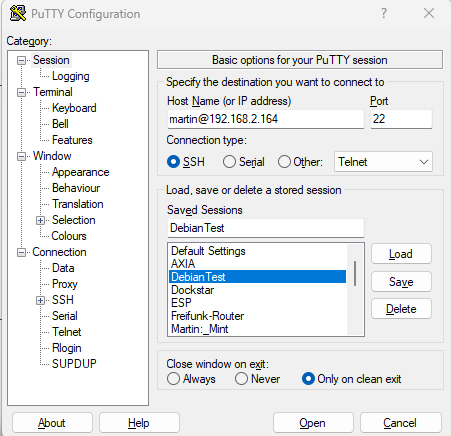
Task: Open the Window category
Action: (x=52, y=156)
